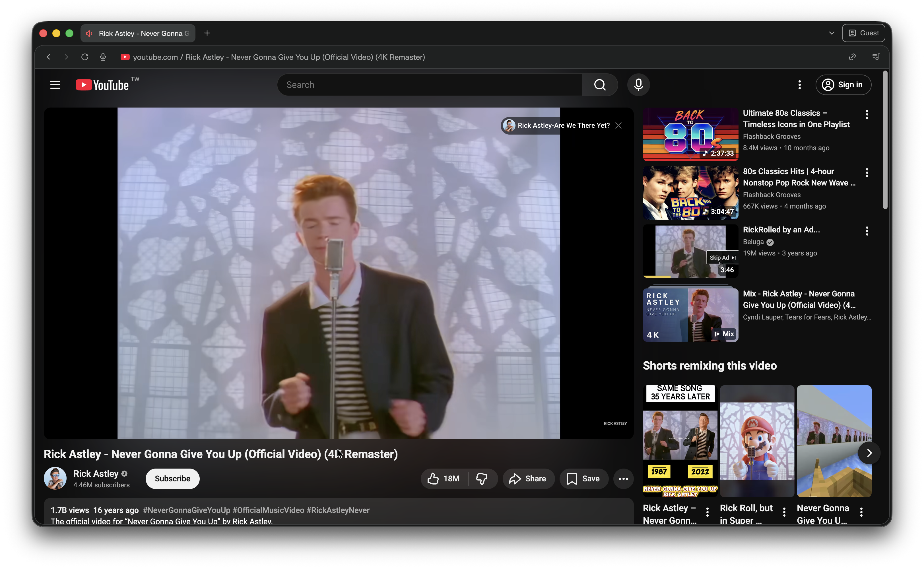924x569 pixels.
Task: Focus the YouTube Search field
Action: click(x=430, y=85)
